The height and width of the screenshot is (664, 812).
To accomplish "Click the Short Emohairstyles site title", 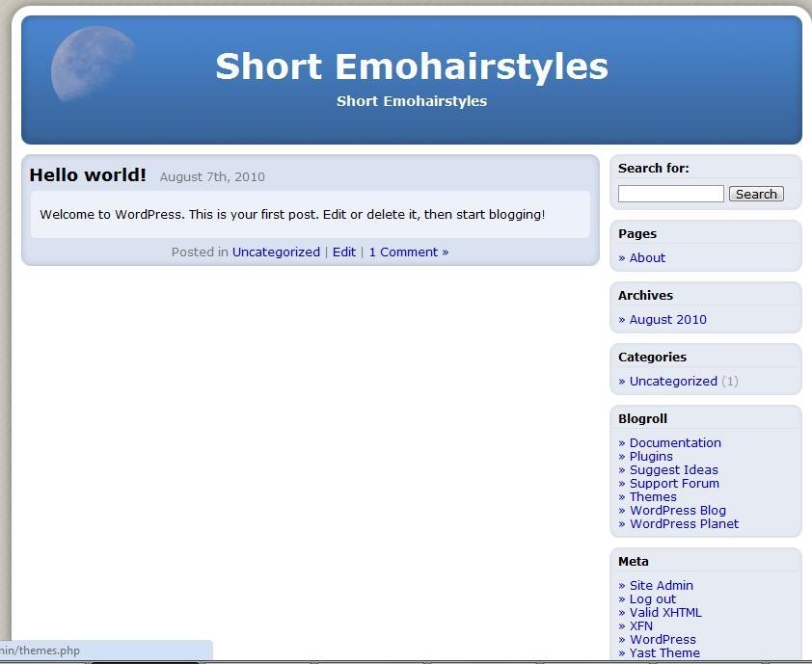I will 411,66.
